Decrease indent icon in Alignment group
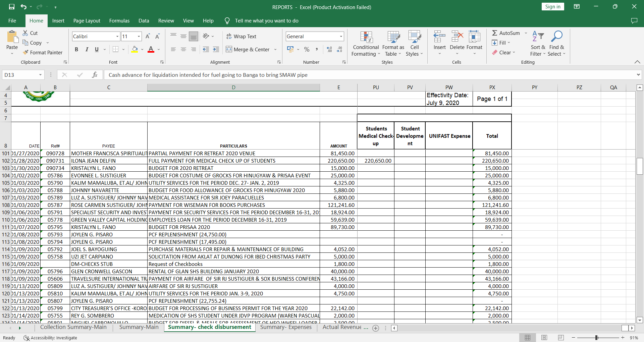 [x=206, y=49]
